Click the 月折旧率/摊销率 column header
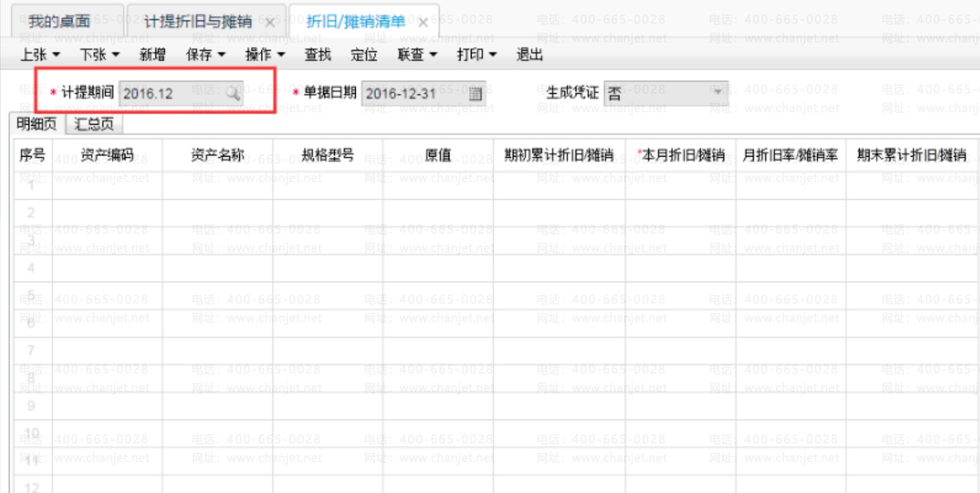980x493 pixels. coord(790,155)
